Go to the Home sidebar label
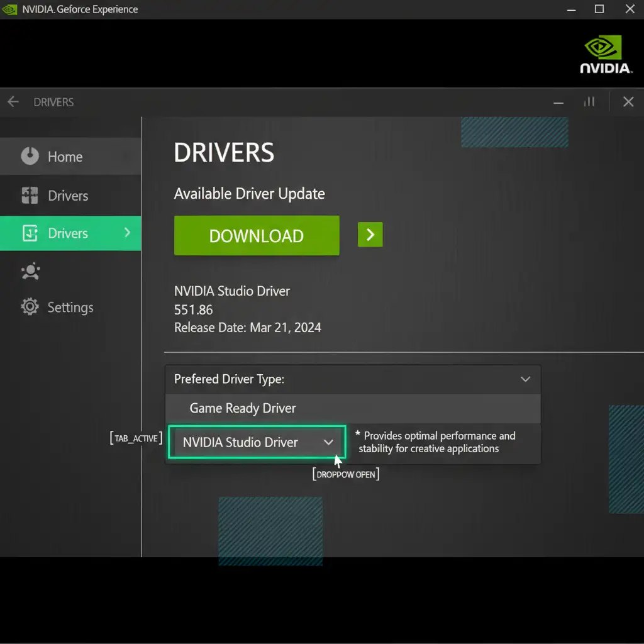Screen dimensions: 644x644 coord(65,157)
